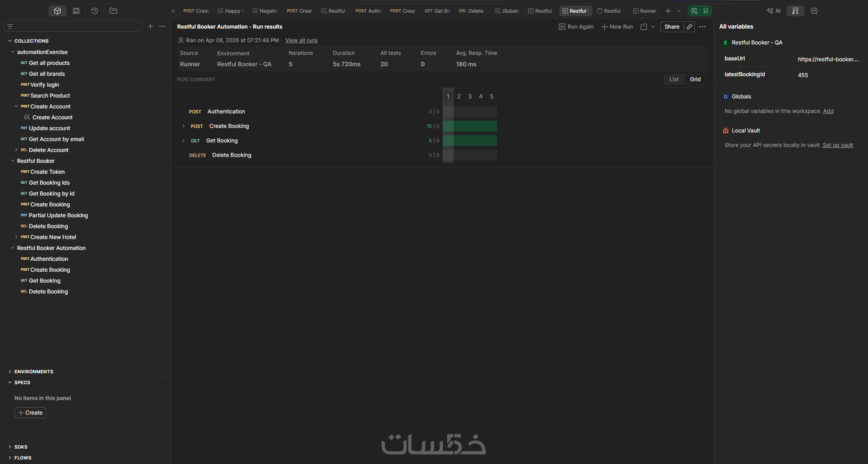Switch to the DEL Delete tab
Image resolution: width=868 pixels, height=464 pixels.
(x=471, y=11)
